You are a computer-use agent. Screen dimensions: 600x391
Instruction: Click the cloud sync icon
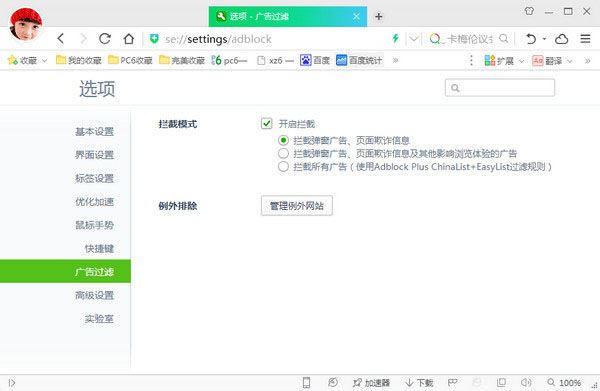coord(561,39)
